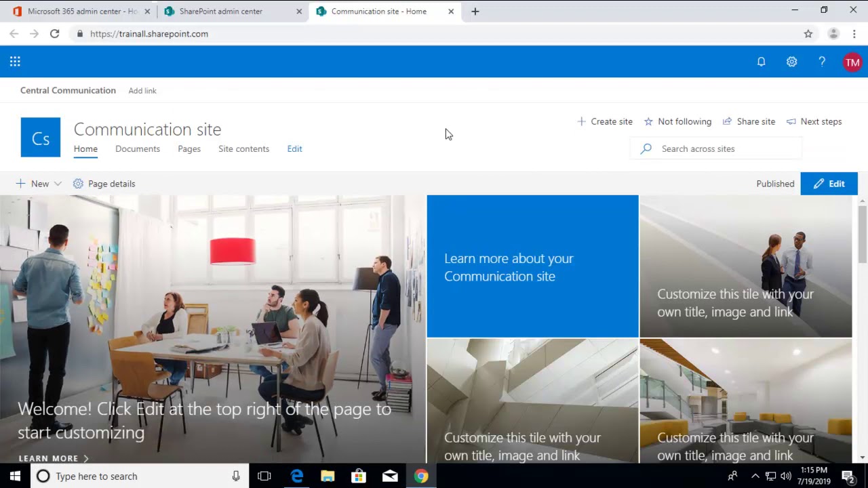Open the help question mark
The width and height of the screenshot is (868, 488).
[x=822, y=62]
